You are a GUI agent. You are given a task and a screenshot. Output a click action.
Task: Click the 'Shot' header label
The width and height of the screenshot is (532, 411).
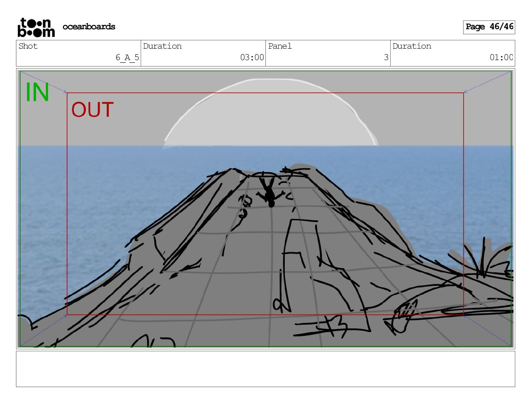[x=28, y=46]
